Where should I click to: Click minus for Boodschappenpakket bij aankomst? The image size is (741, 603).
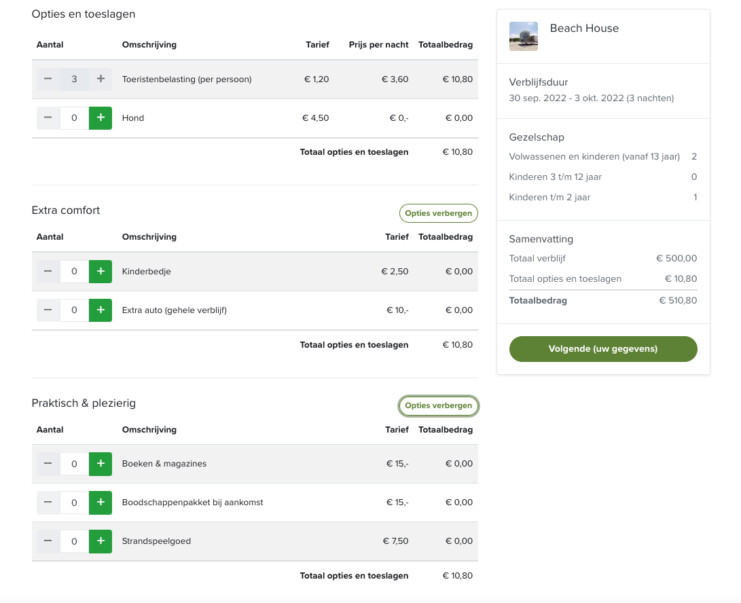48,502
